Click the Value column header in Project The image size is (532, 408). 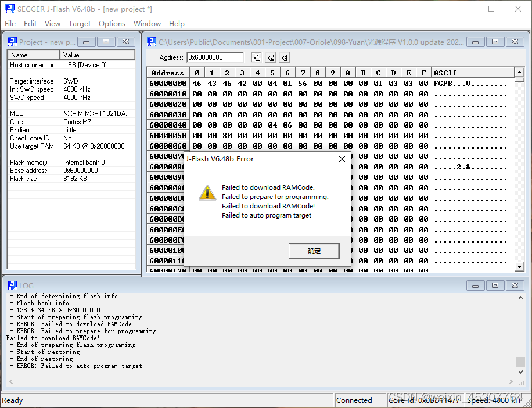tap(98, 55)
